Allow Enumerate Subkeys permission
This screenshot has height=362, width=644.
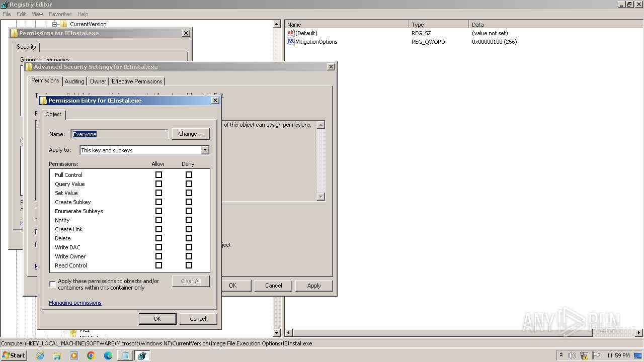tap(158, 211)
